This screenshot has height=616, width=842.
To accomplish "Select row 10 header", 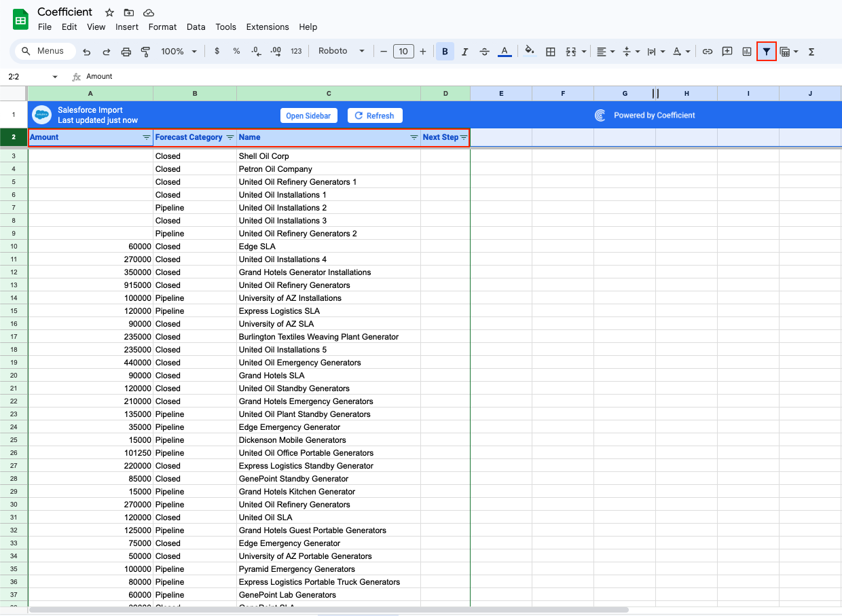I will tap(14, 247).
